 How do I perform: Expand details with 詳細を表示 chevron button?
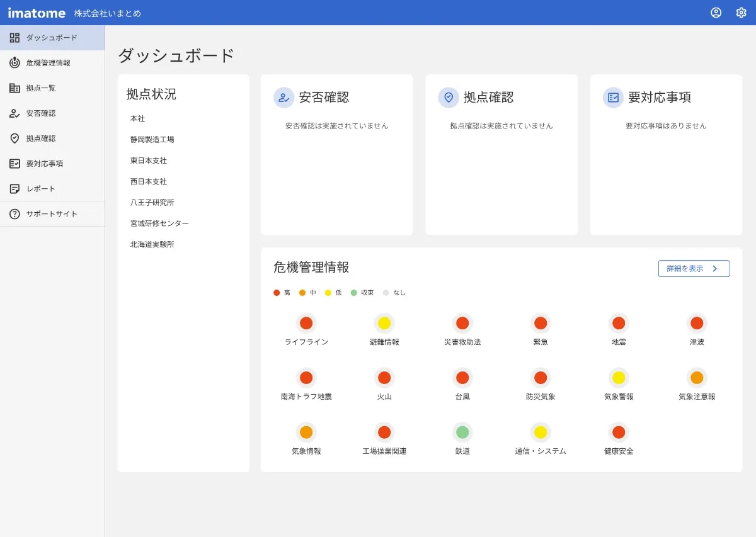tap(694, 269)
